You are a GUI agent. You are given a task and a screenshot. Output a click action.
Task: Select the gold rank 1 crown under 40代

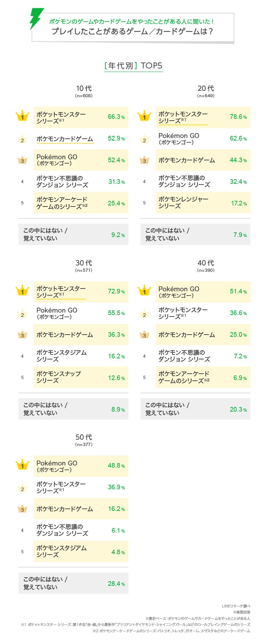coord(144,291)
